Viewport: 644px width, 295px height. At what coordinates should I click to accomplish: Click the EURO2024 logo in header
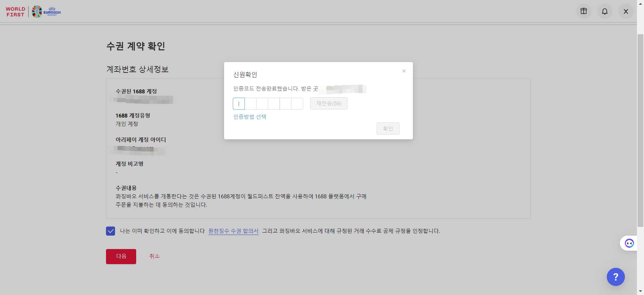click(47, 12)
